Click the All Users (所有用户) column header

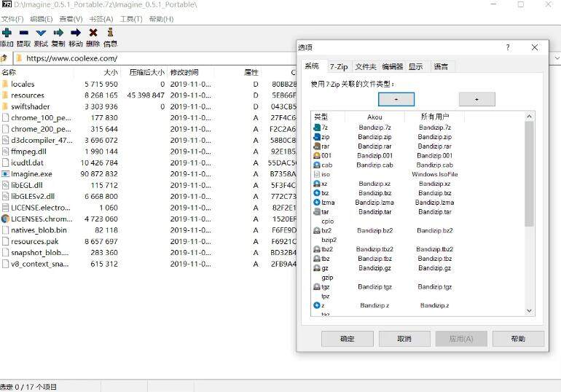(x=435, y=117)
